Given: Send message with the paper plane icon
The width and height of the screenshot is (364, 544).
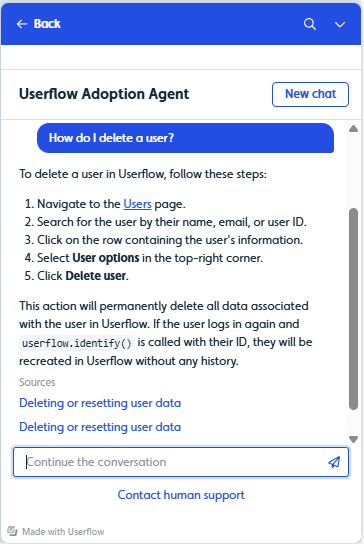Looking at the screenshot, I should pos(334,462).
